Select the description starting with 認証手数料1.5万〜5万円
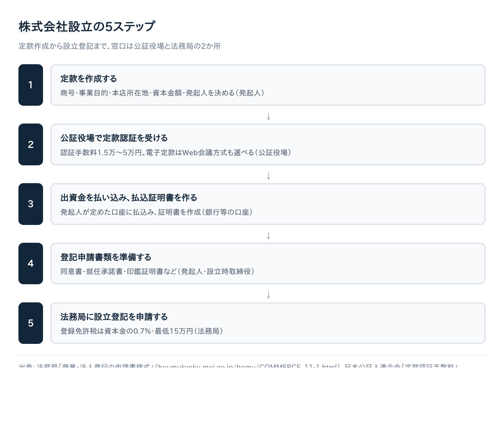 (176, 152)
